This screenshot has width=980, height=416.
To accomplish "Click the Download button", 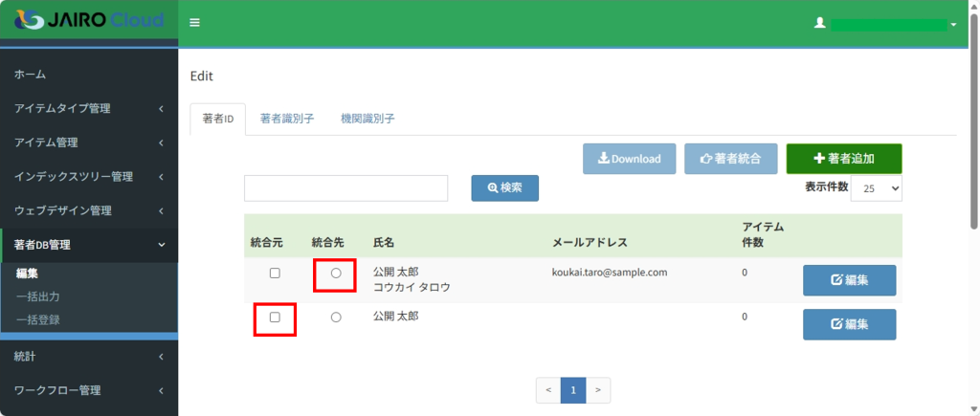I will coord(630,159).
